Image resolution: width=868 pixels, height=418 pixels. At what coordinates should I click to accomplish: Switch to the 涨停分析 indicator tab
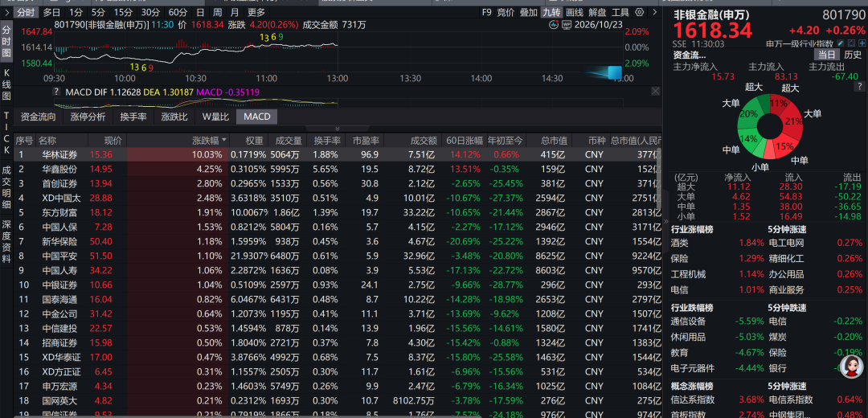88,117
